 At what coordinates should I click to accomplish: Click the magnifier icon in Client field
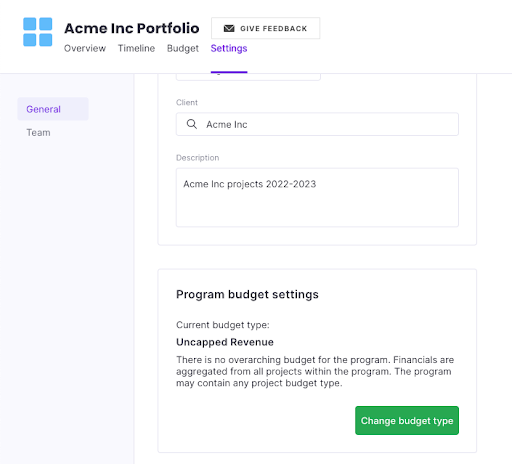[192, 124]
